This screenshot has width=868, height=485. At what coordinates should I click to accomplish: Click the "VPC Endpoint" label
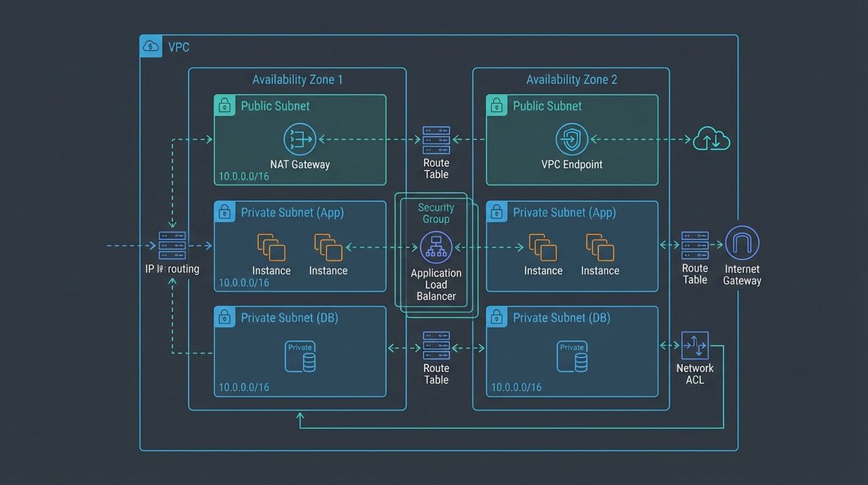[571, 164]
